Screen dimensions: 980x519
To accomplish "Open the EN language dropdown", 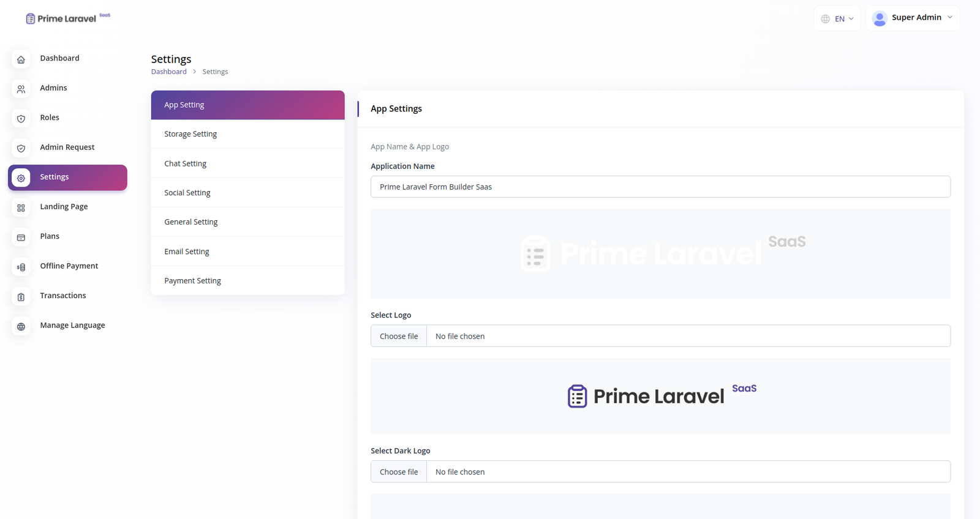I will pyautogui.click(x=837, y=19).
